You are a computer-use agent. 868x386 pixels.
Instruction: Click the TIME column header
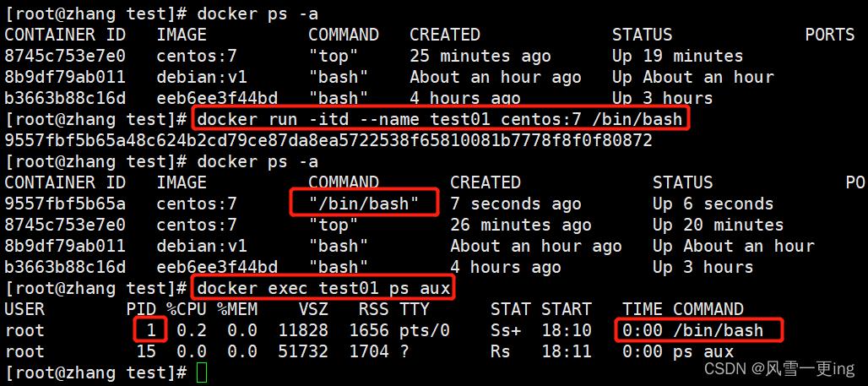pyautogui.click(x=643, y=309)
